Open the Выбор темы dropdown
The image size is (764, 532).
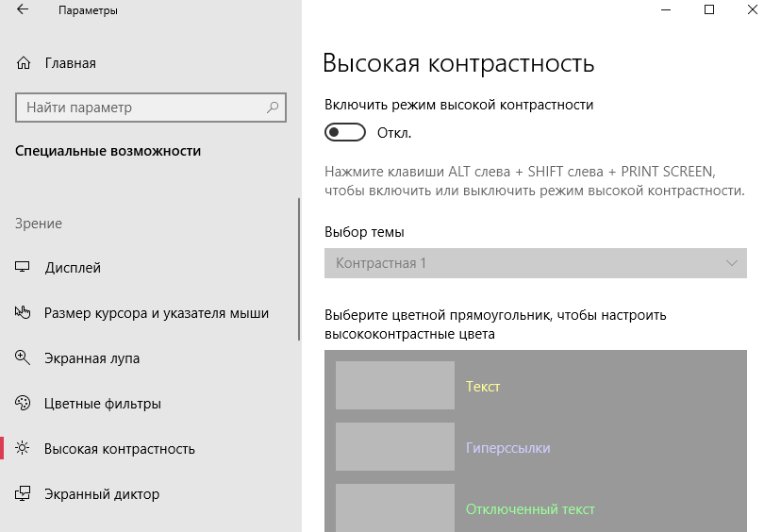[528, 263]
